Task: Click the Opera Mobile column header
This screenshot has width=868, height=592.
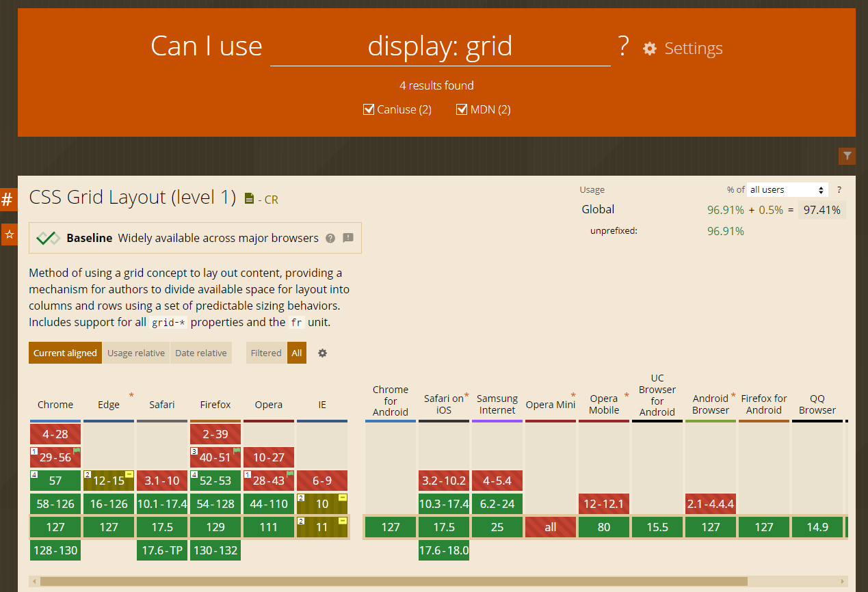Action: (x=604, y=404)
